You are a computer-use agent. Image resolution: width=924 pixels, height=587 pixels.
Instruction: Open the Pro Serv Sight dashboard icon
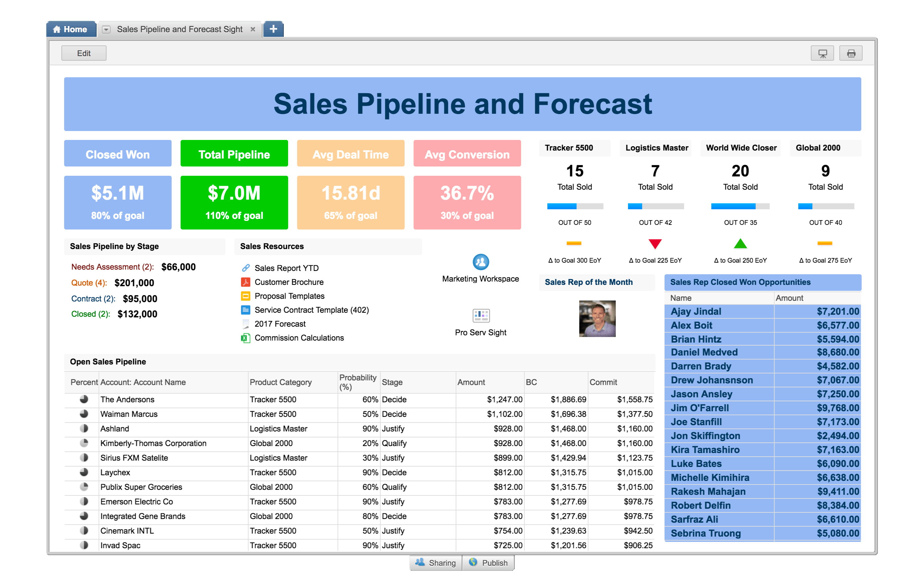click(x=481, y=315)
